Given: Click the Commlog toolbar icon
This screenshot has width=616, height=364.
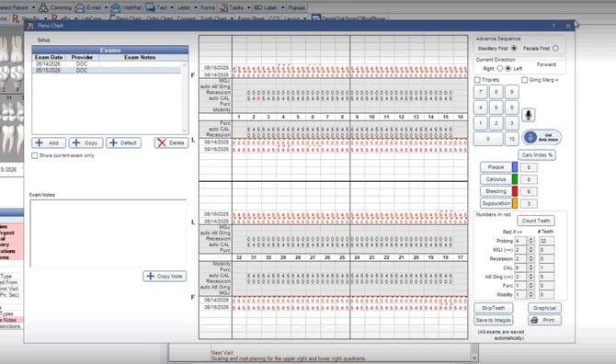Looking at the screenshot, I should (43, 7).
